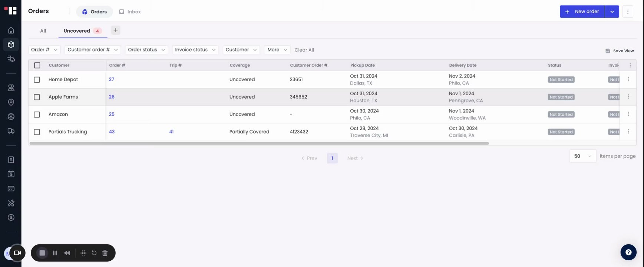Restart the recording with the circular arrow

click(94, 253)
